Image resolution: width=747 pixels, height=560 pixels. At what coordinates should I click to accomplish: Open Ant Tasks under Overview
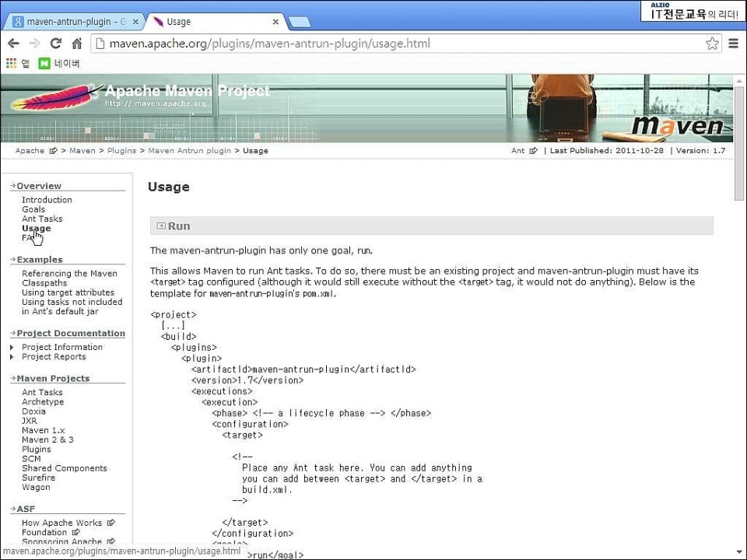point(42,219)
